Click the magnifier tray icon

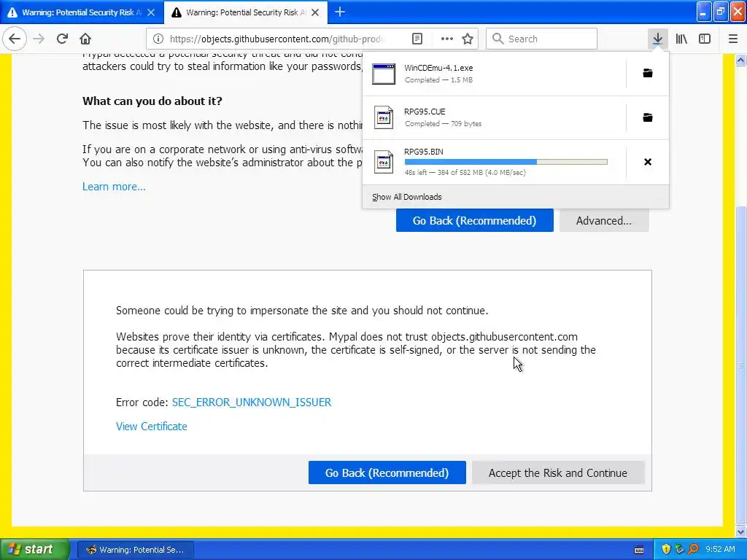pos(693,550)
